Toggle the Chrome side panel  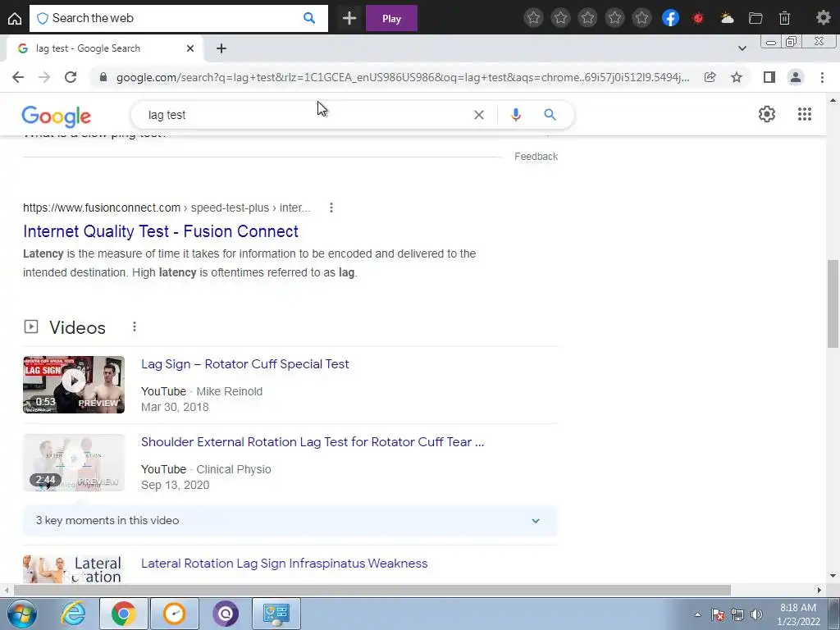[x=769, y=77]
